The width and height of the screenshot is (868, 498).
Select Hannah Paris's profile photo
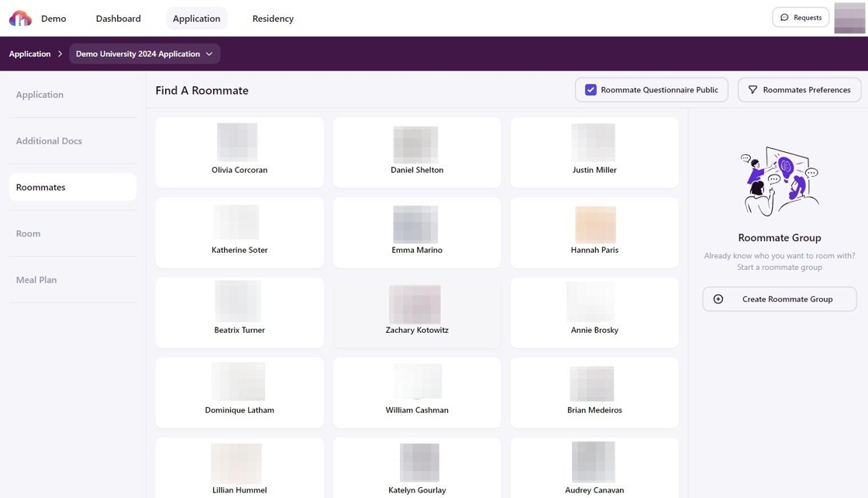click(595, 224)
